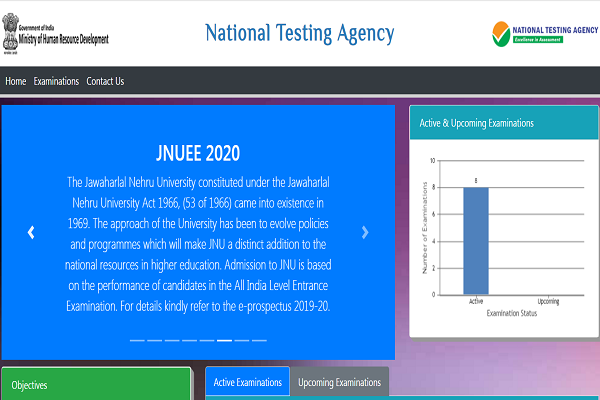This screenshot has height=400, width=600.
Task: Click the Active label on chart axis
Action: pyautogui.click(x=476, y=301)
